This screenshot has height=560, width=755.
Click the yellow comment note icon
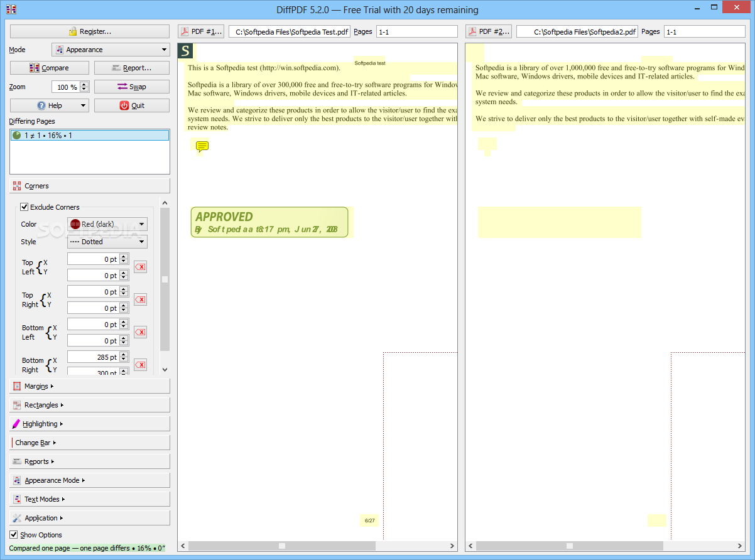click(x=202, y=147)
